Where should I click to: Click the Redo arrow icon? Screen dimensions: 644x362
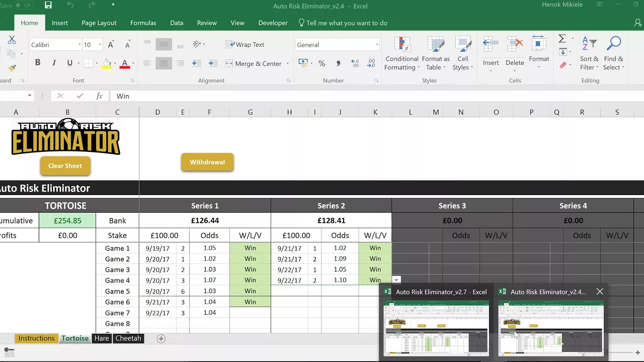92,5
